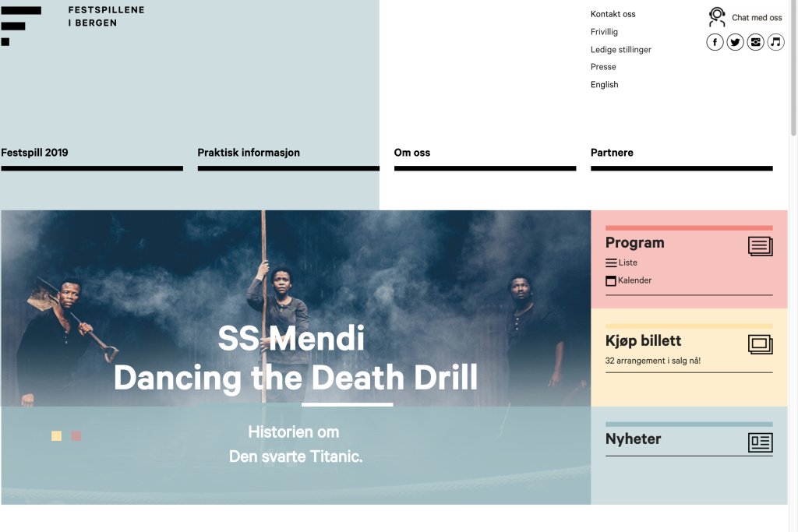Open the Twitter bird icon

[x=735, y=42]
